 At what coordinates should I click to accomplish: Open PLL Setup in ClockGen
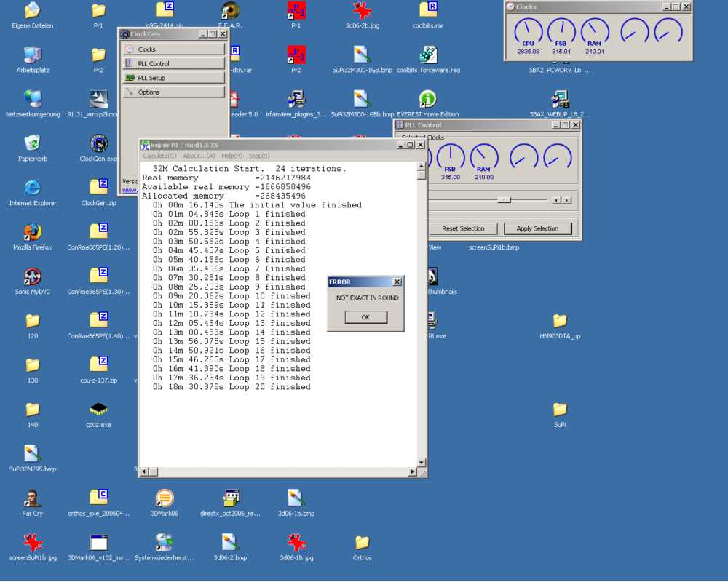click(173, 78)
